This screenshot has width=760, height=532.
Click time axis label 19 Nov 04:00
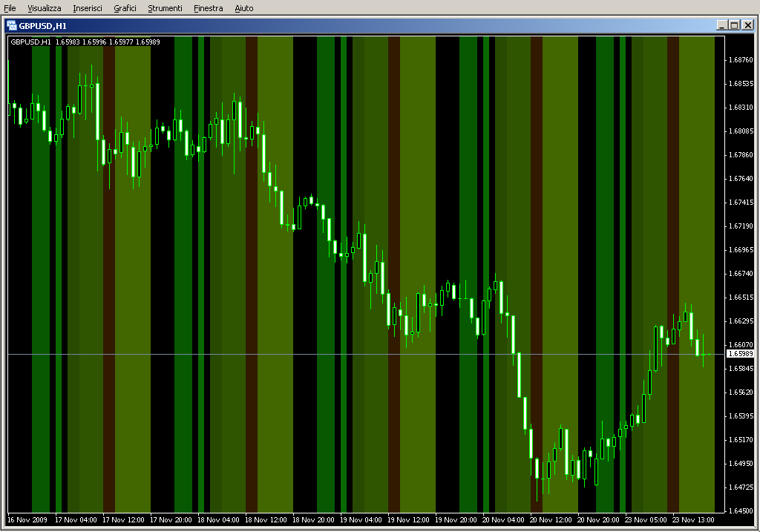pos(361,520)
